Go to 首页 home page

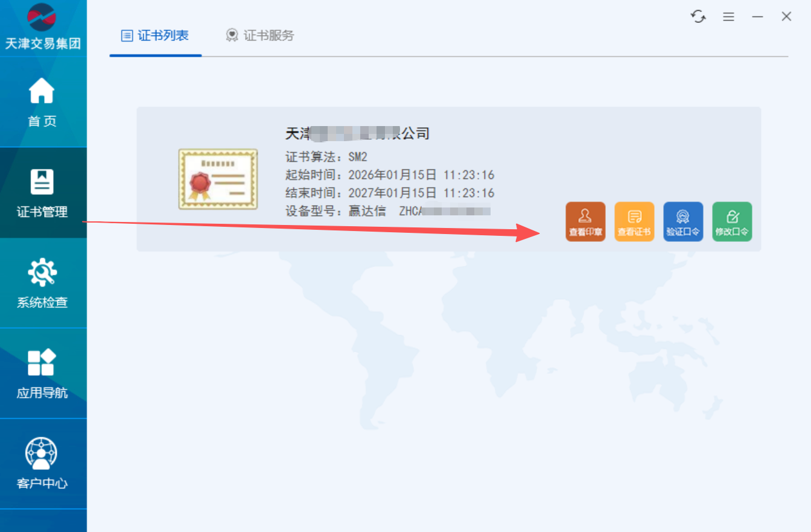42,103
